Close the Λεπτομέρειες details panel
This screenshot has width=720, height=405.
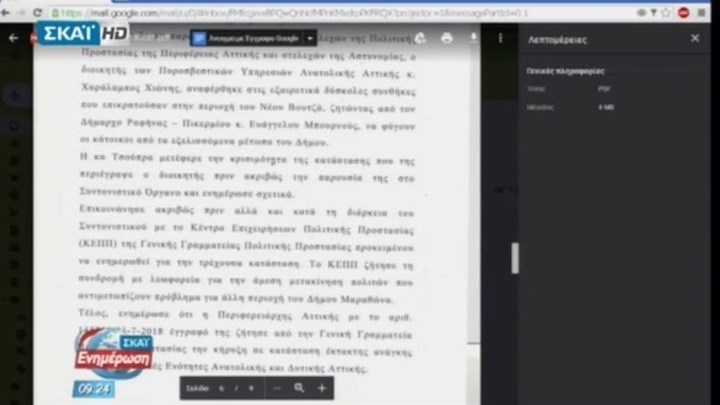pos(695,38)
